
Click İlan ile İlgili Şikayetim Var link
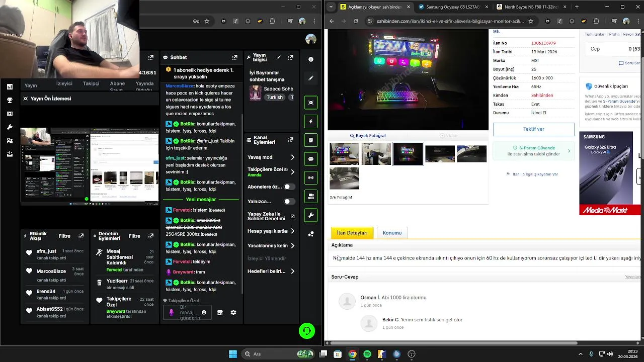coord(532,174)
